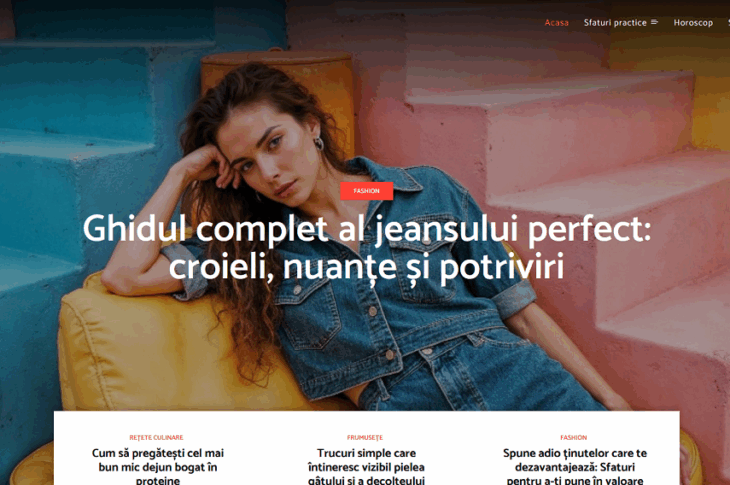
Task: Open article 'Trucuri simple care întineresc vizibil pielea'
Action: (366, 466)
